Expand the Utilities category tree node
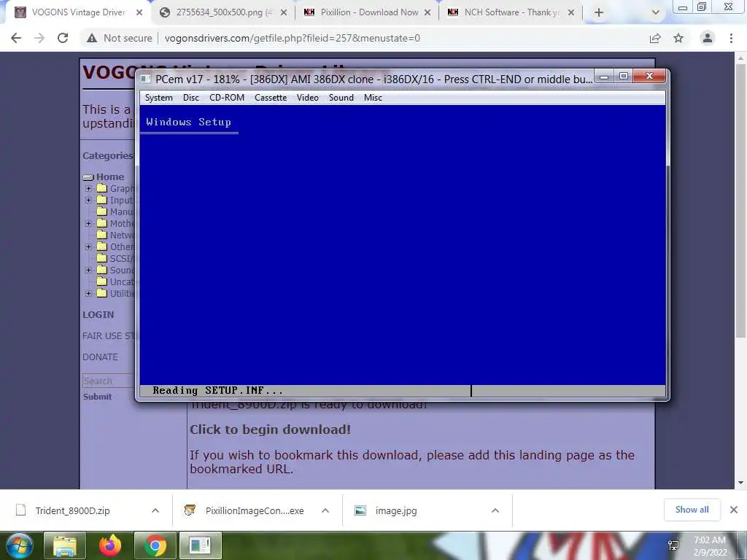This screenshot has width=747, height=560. 88,293
